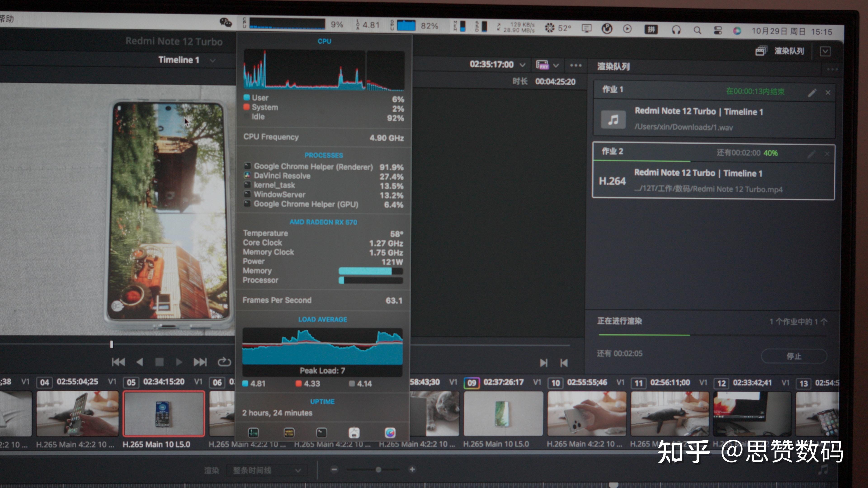Toggle loop playback in viewer
The width and height of the screenshot is (868, 488).
pyautogui.click(x=224, y=362)
